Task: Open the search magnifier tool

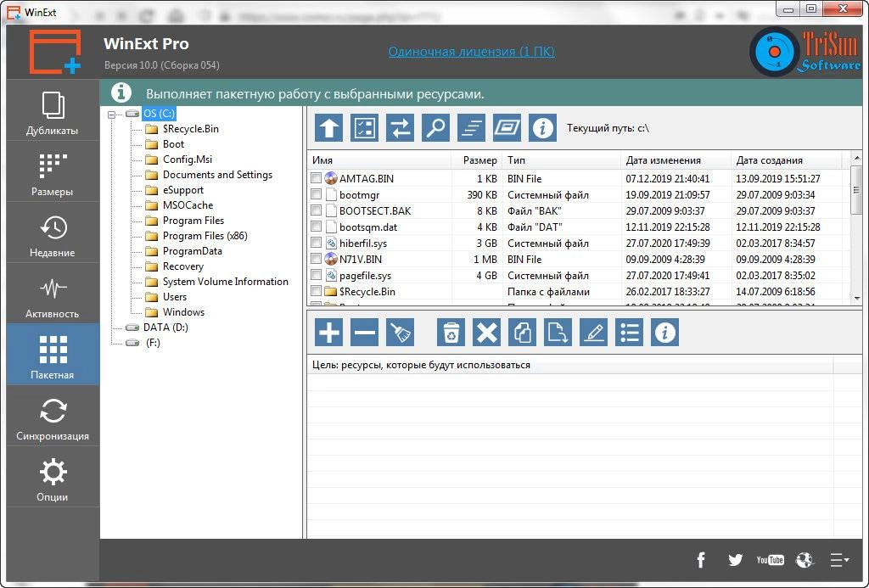Action: point(435,128)
